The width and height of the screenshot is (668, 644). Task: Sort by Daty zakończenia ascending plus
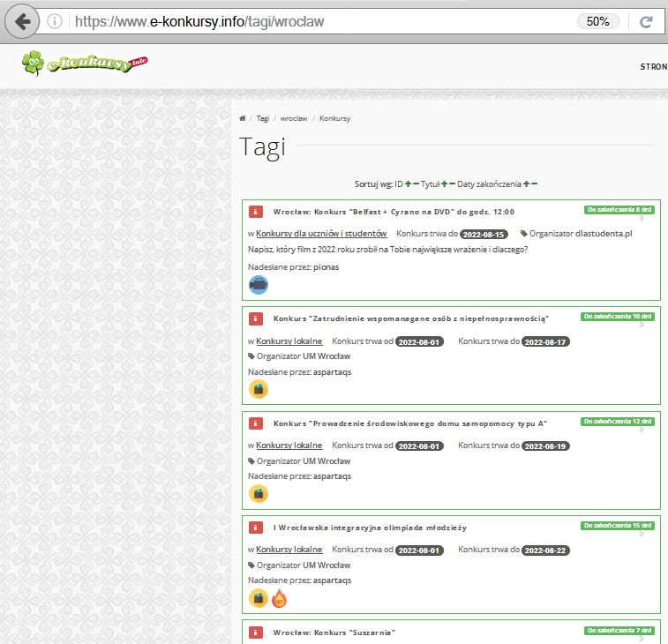pyautogui.click(x=526, y=183)
